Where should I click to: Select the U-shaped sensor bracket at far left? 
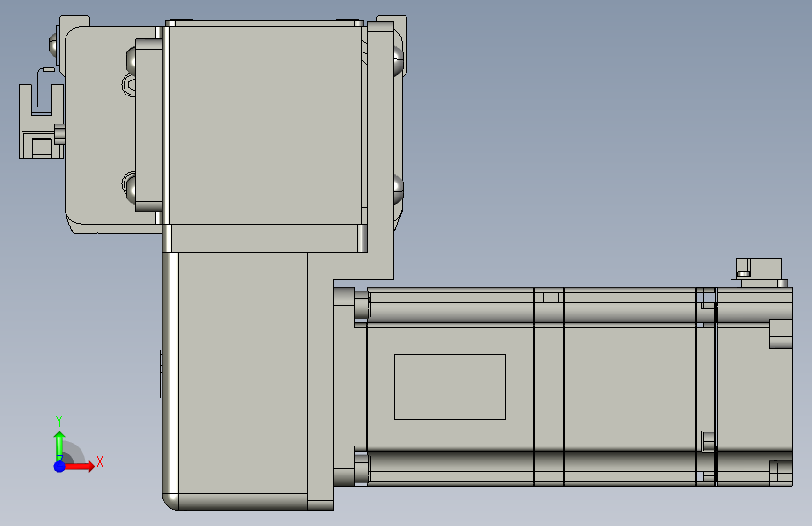pos(41,121)
